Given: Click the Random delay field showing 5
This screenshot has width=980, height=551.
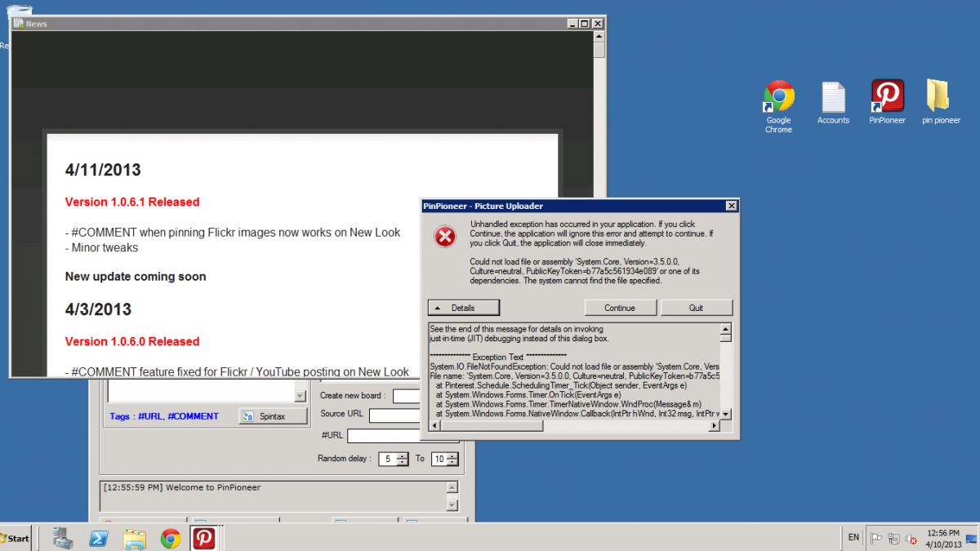Looking at the screenshot, I should click(388, 459).
